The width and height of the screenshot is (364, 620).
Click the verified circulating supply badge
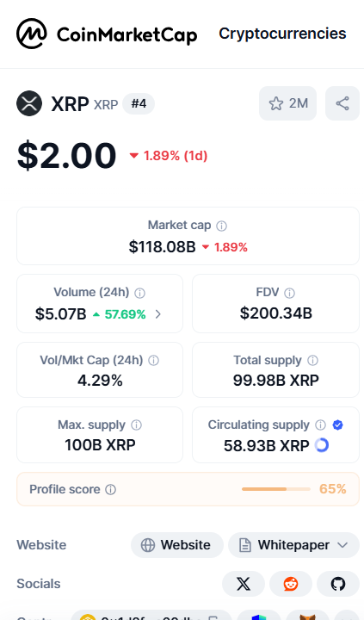[337, 425]
